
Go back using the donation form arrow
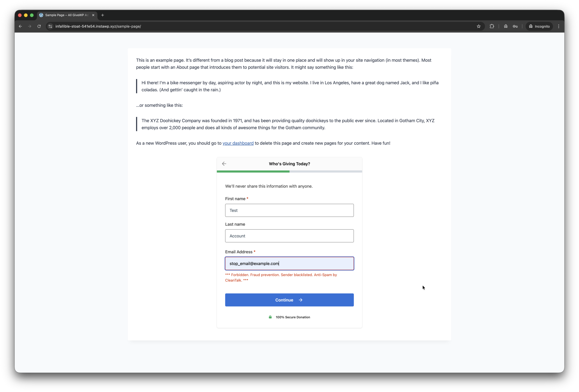pos(224,164)
